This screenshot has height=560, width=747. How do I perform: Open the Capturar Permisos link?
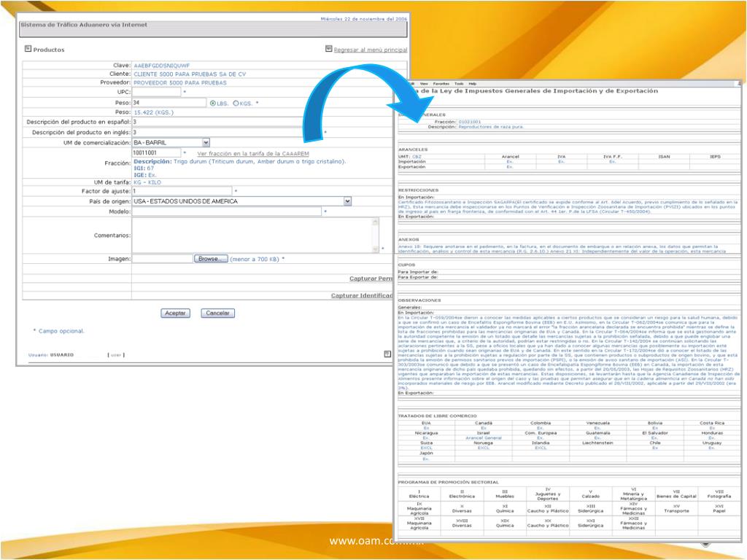[x=371, y=279]
